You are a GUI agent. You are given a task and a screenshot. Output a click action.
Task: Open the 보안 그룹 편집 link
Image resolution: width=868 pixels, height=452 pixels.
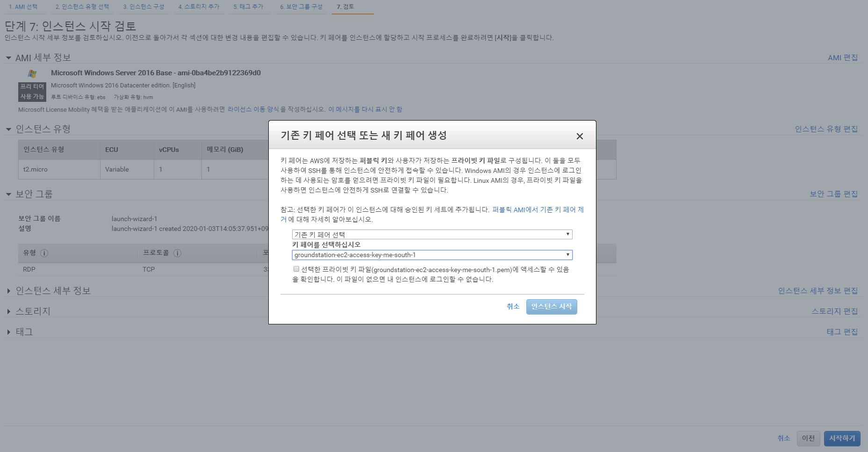click(833, 194)
